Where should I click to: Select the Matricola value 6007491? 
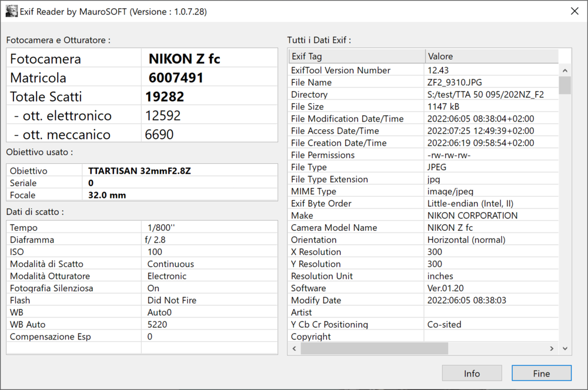(x=176, y=78)
